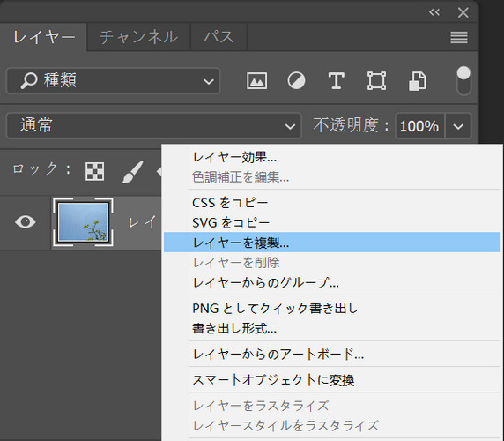Select the layer thumbnail with sky image
Viewport: 504px width, 441px height.
(83, 222)
